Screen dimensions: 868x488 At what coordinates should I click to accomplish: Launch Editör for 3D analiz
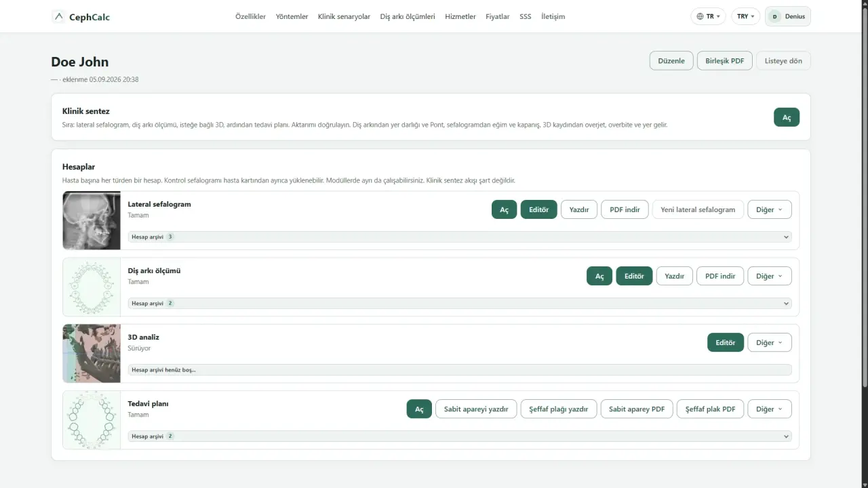pos(726,342)
